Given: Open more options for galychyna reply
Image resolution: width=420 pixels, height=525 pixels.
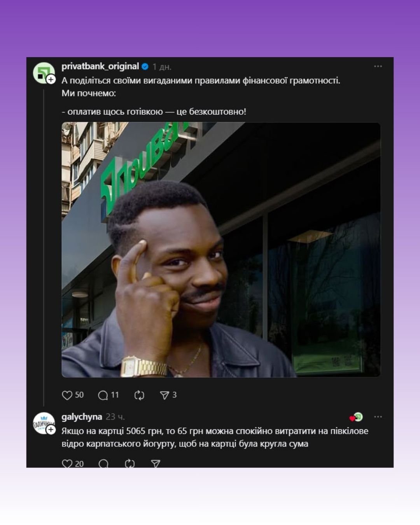Looking at the screenshot, I should coord(378,417).
